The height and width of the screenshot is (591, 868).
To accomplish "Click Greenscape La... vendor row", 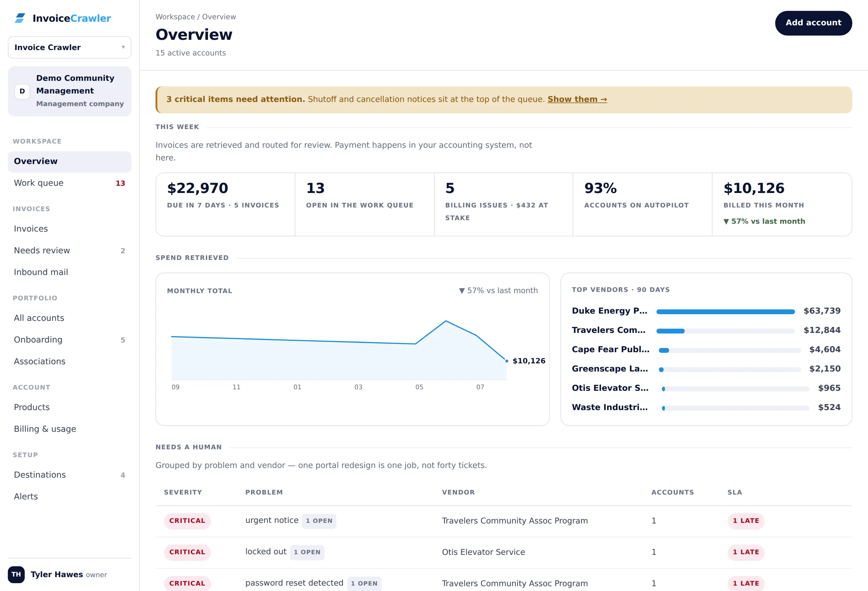I will 706,369.
